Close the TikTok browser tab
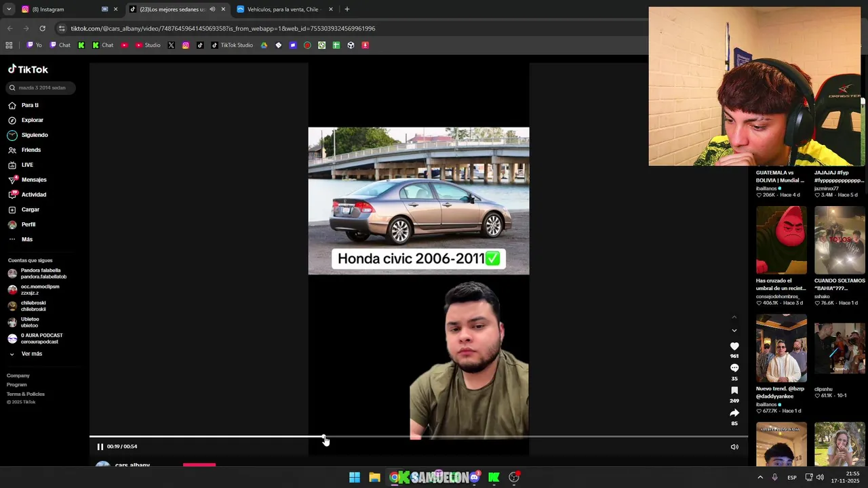The height and width of the screenshot is (488, 868). point(223,9)
